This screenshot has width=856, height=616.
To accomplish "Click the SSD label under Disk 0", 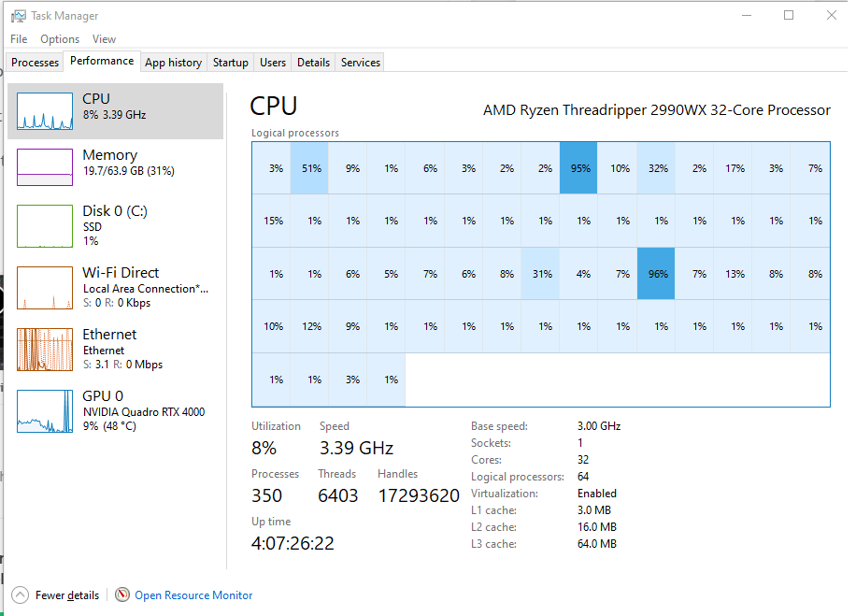I will click(93, 226).
